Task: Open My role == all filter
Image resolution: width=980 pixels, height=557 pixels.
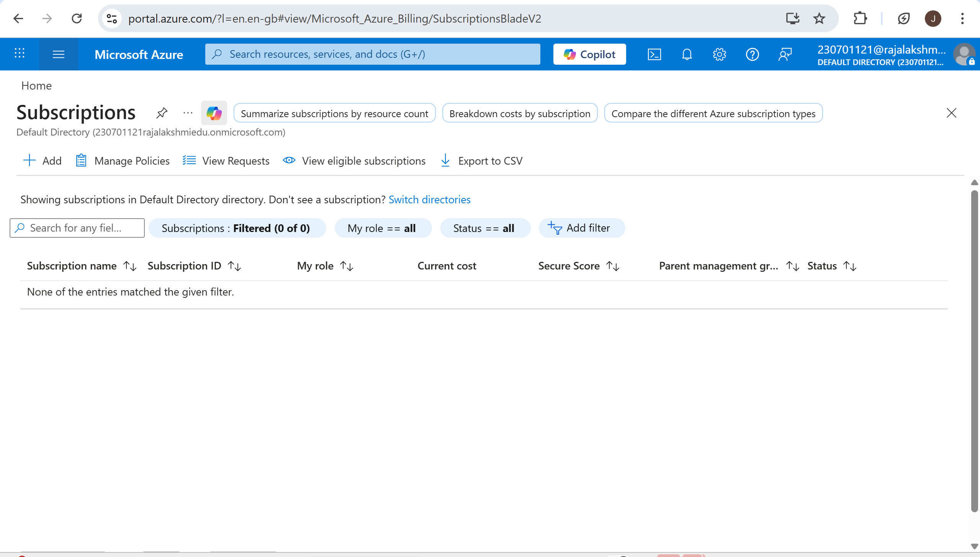Action: pos(383,228)
